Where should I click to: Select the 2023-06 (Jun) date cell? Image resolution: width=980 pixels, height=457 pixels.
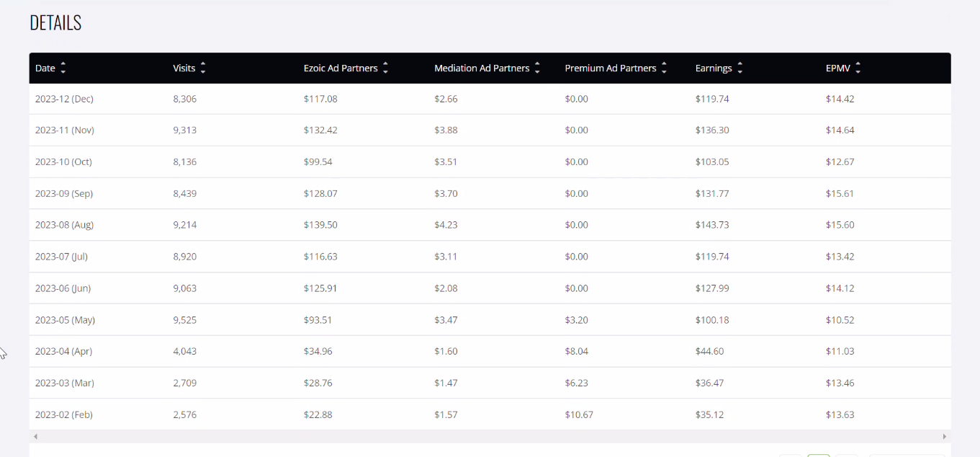point(63,288)
